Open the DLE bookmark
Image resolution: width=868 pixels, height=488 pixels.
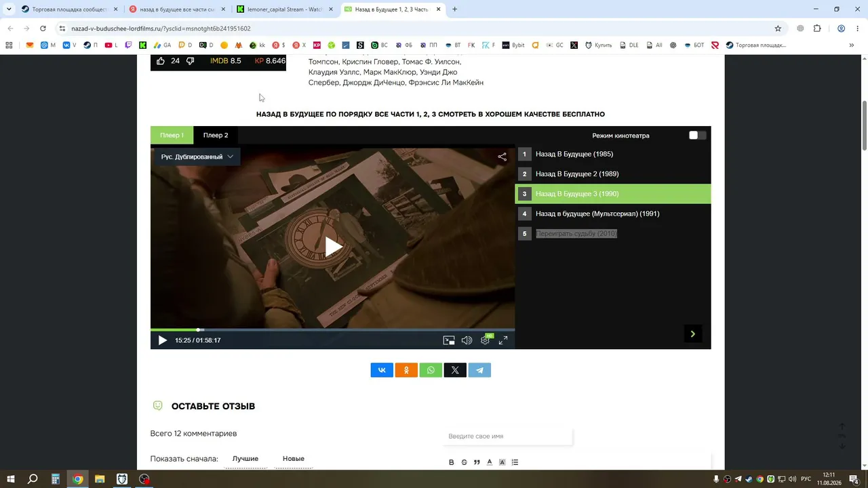click(x=628, y=45)
